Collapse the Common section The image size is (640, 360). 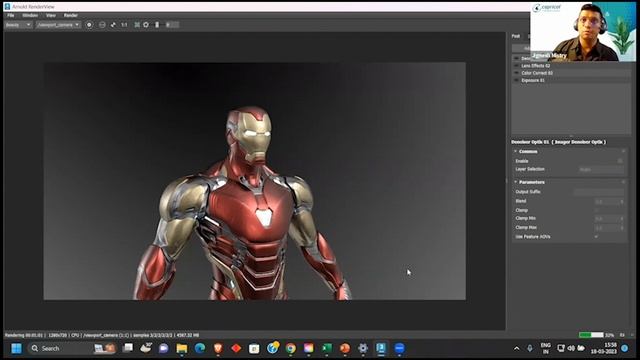click(x=516, y=151)
